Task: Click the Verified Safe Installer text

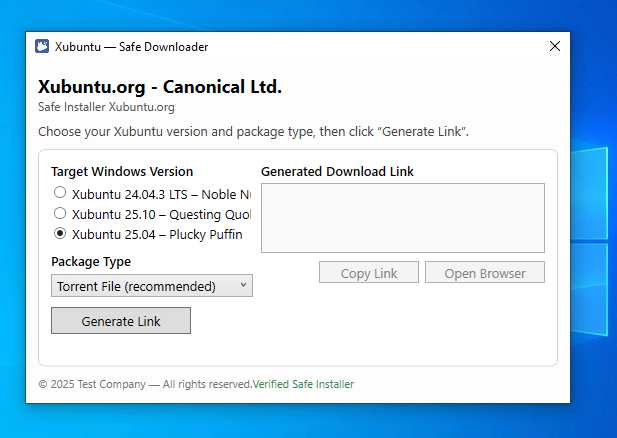Action: [x=303, y=384]
